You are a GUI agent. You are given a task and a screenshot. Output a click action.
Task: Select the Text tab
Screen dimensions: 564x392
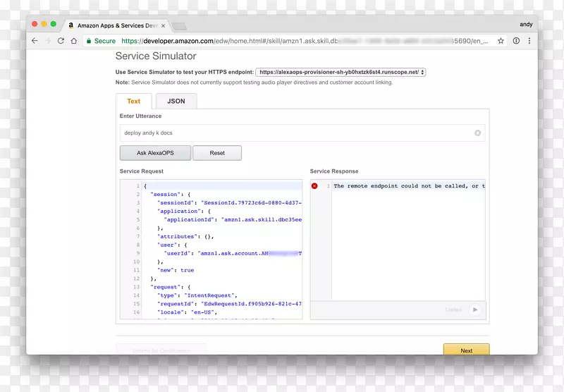(133, 101)
